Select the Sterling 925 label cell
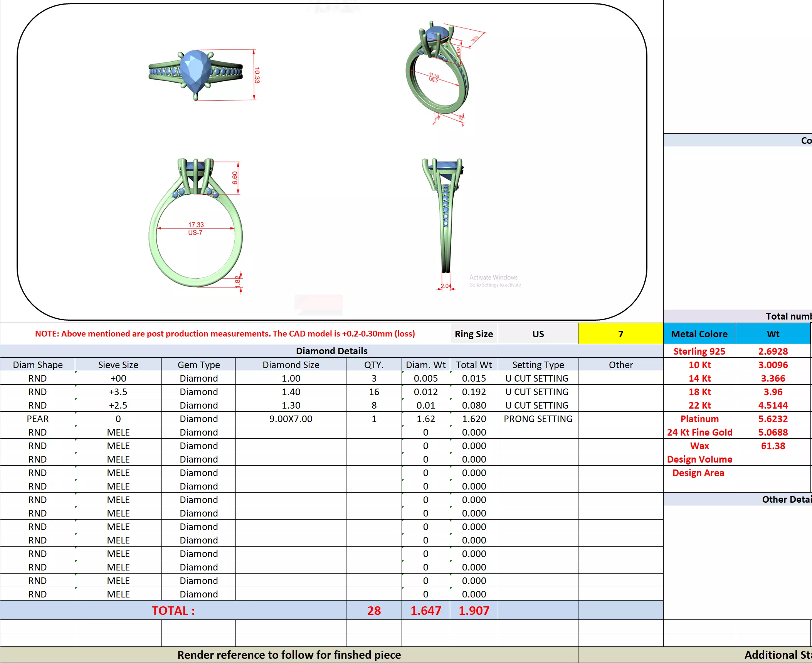Viewport: 812px width, 663px height. (x=699, y=351)
